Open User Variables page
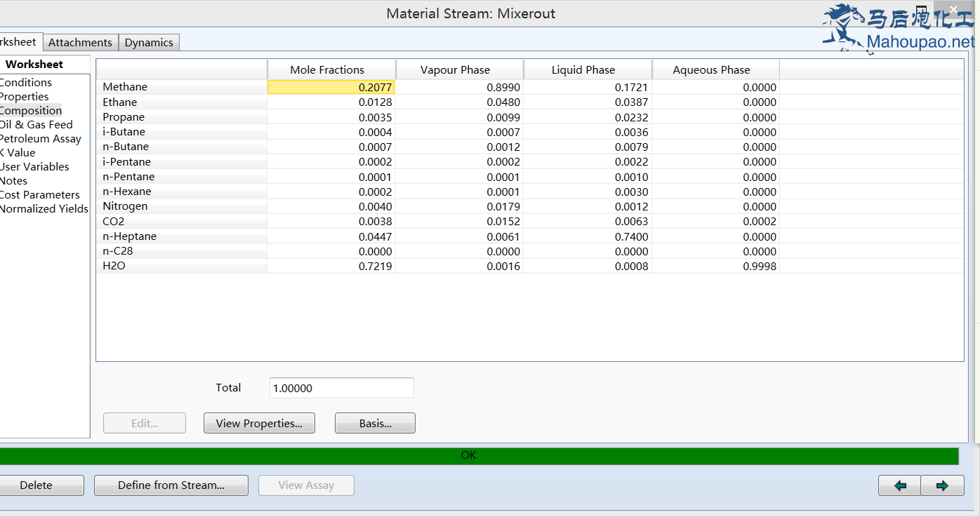Image resolution: width=980 pixels, height=517 pixels. click(34, 167)
